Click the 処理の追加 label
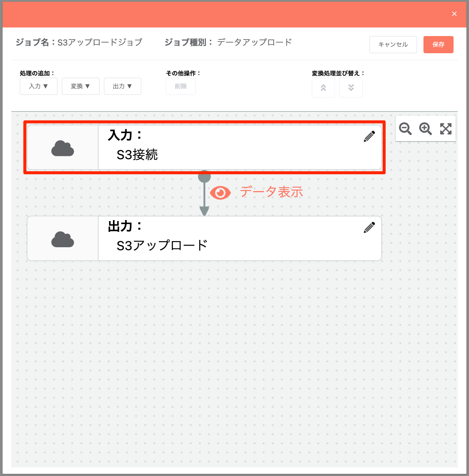Screen dimensions: 469x476 point(37,73)
